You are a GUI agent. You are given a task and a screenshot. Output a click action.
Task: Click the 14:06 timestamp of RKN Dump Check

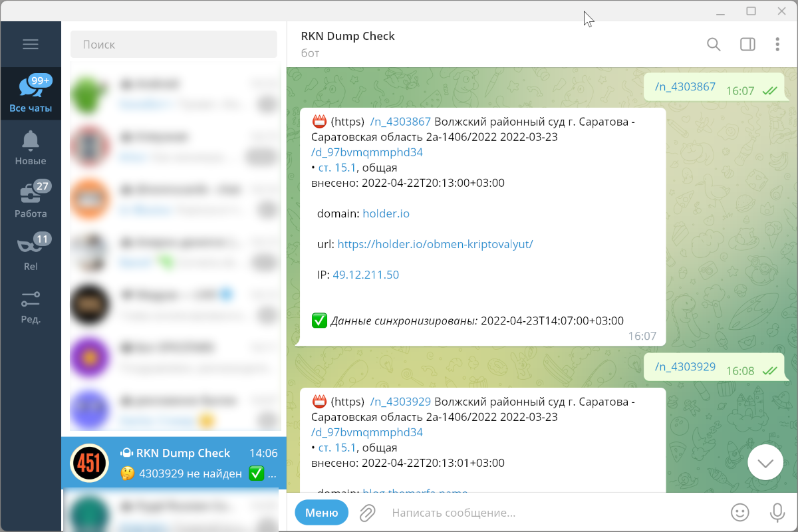click(x=263, y=453)
